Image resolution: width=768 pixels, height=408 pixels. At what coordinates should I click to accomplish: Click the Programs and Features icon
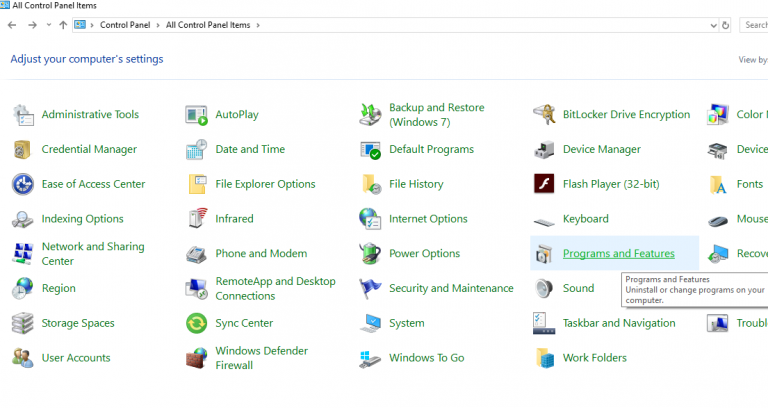tap(544, 254)
